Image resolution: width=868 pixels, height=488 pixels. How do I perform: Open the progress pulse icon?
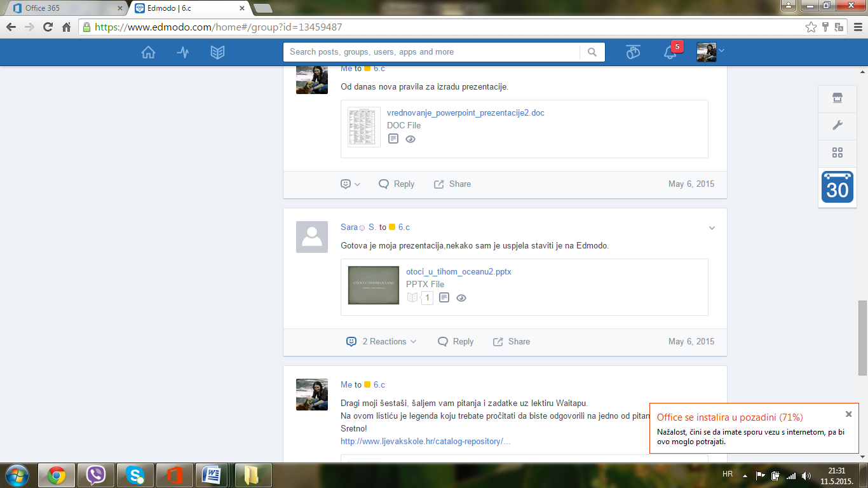[x=183, y=52]
